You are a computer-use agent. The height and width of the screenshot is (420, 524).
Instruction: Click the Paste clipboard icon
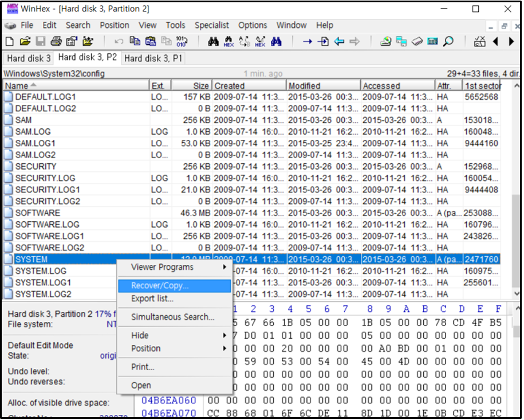(x=151, y=41)
